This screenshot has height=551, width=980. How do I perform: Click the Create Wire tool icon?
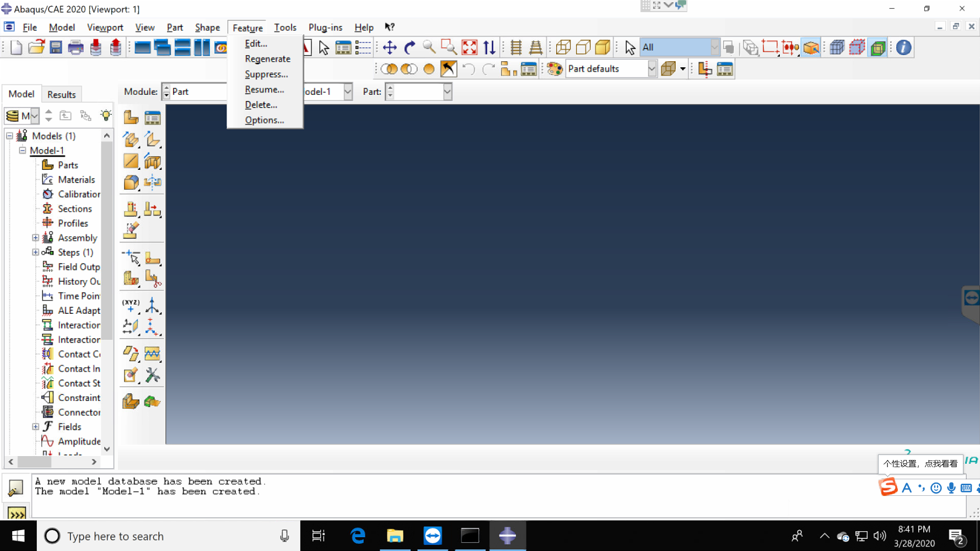click(x=131, y=161)
